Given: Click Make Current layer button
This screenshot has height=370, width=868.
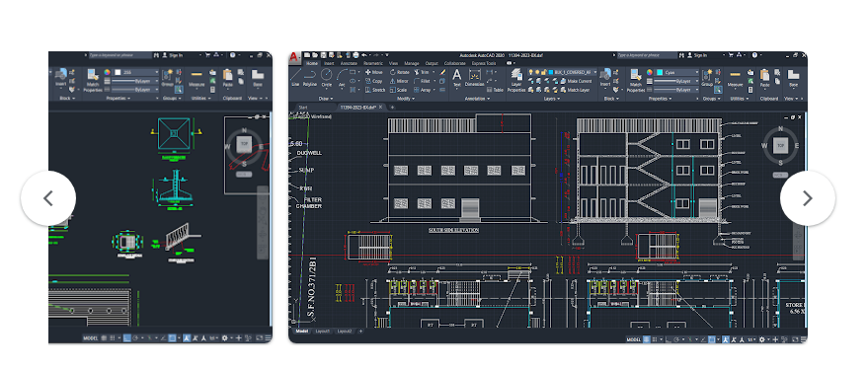Looking at the screenshot, I should (577, 81).
